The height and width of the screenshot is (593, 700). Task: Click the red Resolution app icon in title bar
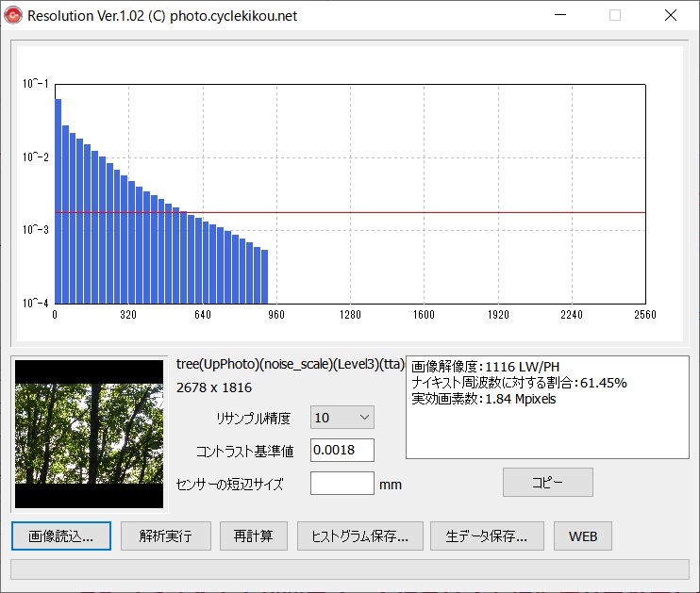pos(13,16)
